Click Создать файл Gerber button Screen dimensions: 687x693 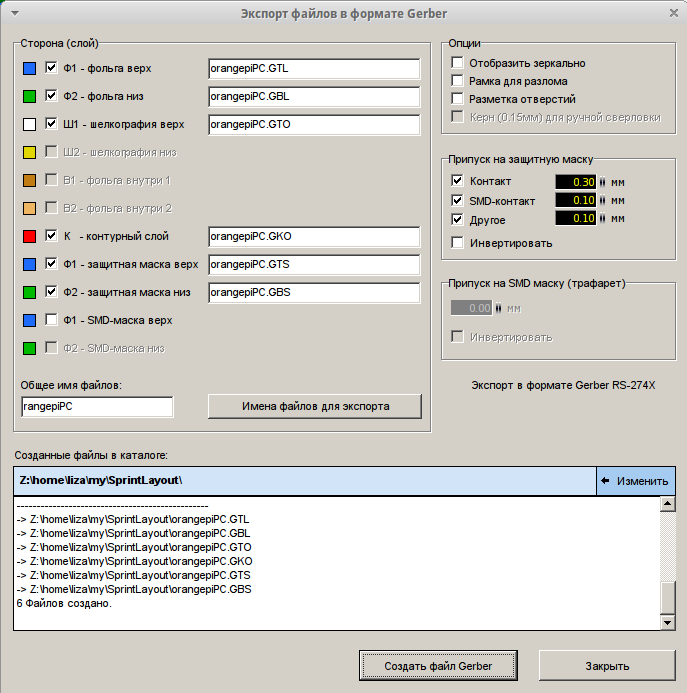tap(438, 666)
